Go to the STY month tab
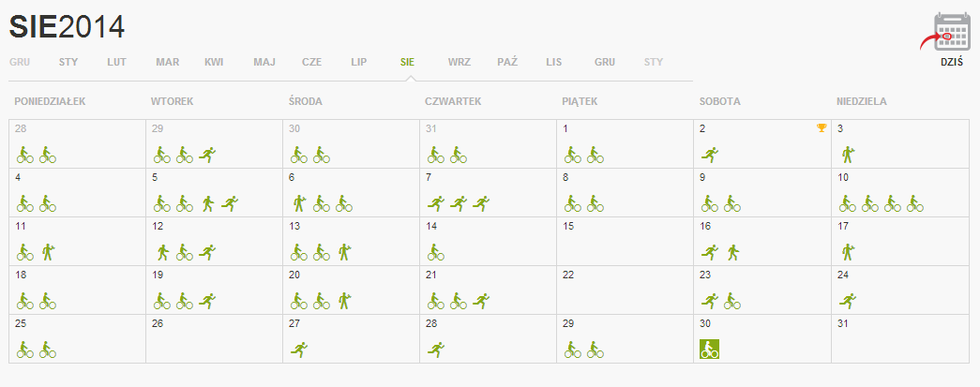This screenshot has width=980, height=387. 68,63
